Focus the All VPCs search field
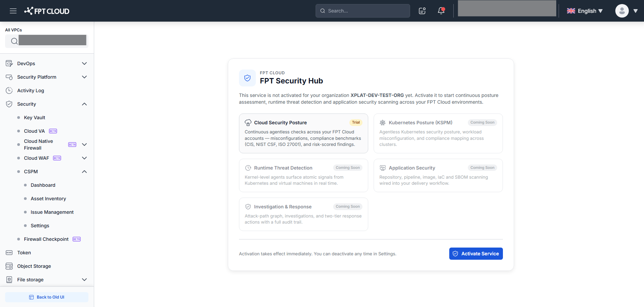Screen dimensions: 644x307 pos(47,41)
